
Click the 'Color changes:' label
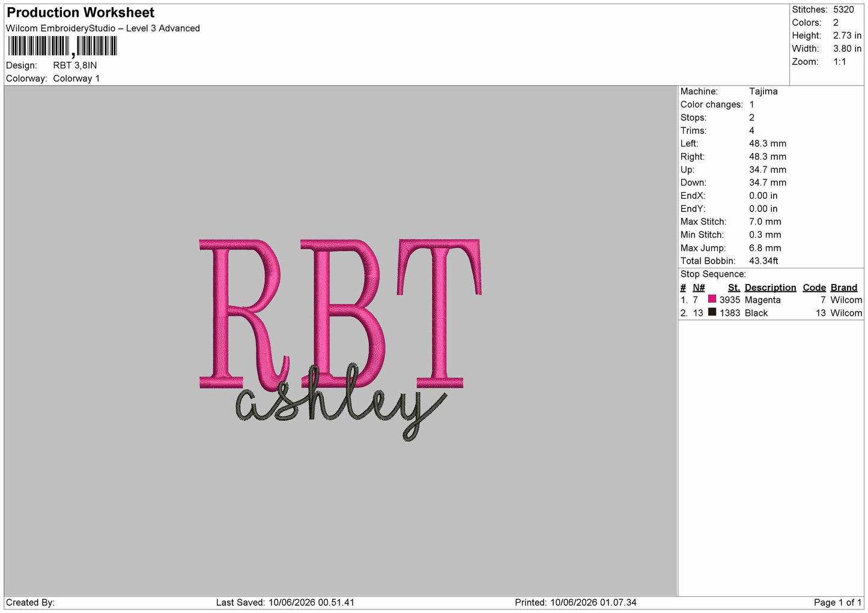(x=711, y=104)
